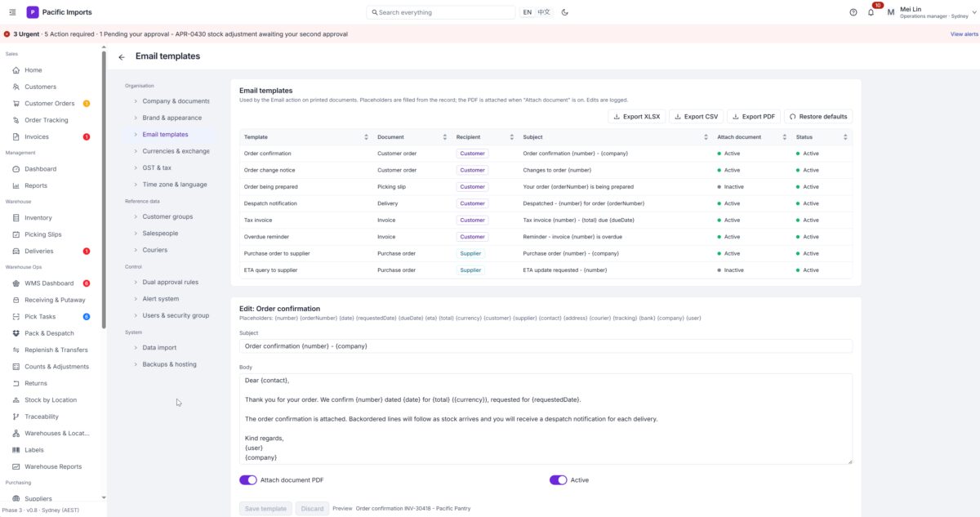Viewport: 980px width, 517px height.
Task: Open the help icon in the header
Action: 853,12
